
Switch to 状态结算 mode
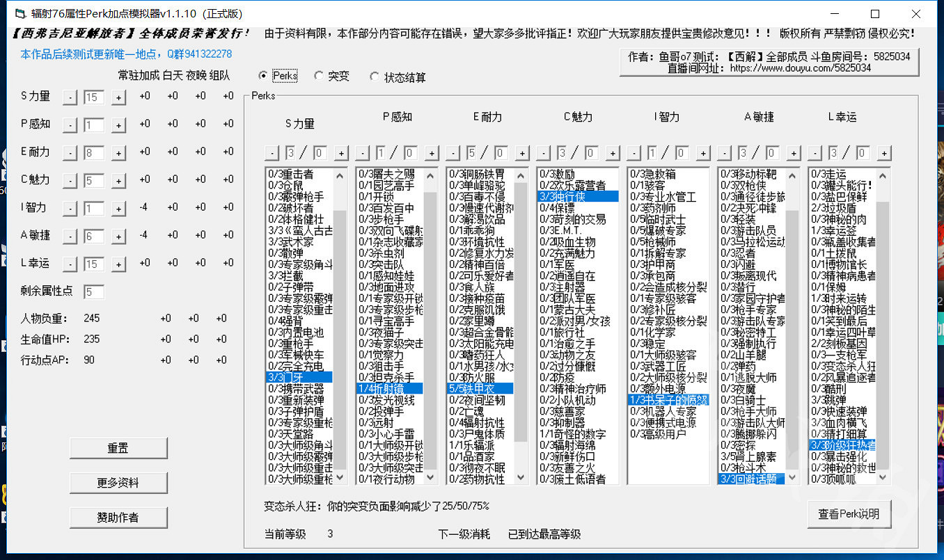pos(375,77)
